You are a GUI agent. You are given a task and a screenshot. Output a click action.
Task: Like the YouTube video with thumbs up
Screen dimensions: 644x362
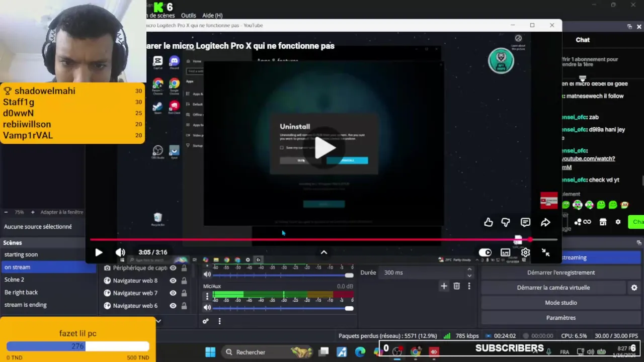(x=488, y=222)
